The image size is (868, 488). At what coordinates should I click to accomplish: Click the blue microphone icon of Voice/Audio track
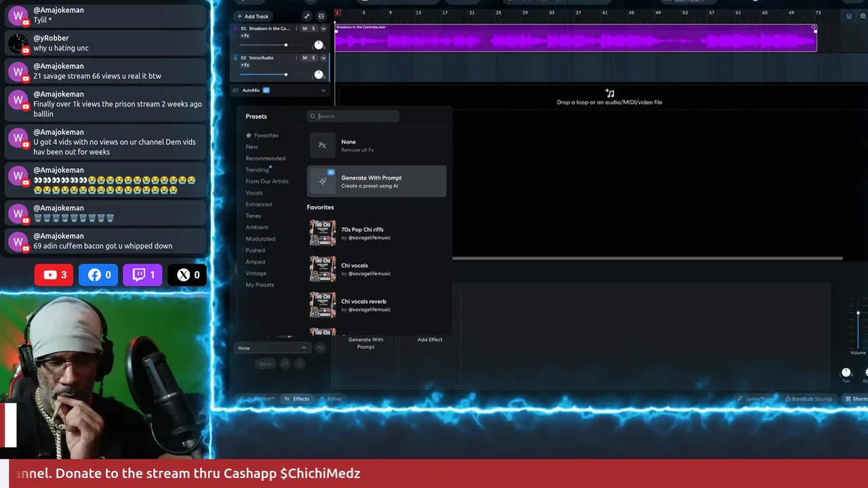click(235, 58)
